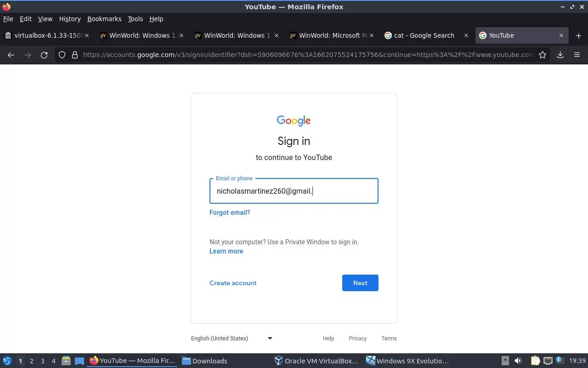
Task: Click the removable media tray icon
Action: point(505,361)
